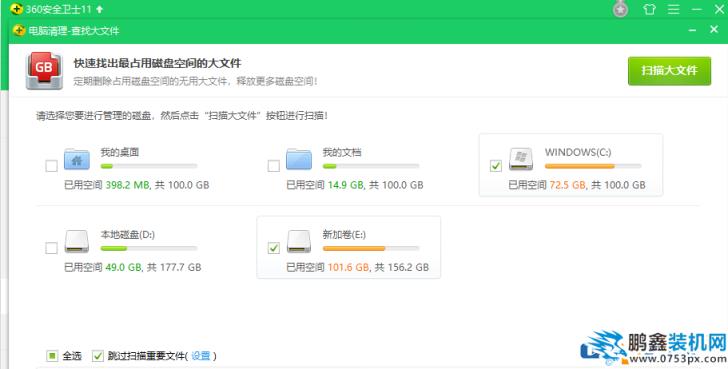
Task: Tick the 本地磁盘(D:) checkbox
Action: pos(52,248)
